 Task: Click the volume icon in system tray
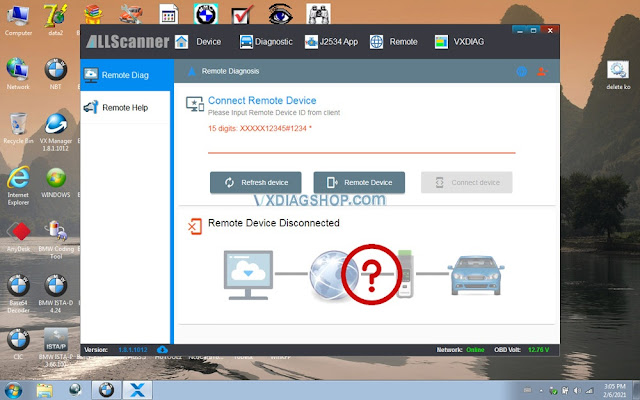click(x=577, y=391)
